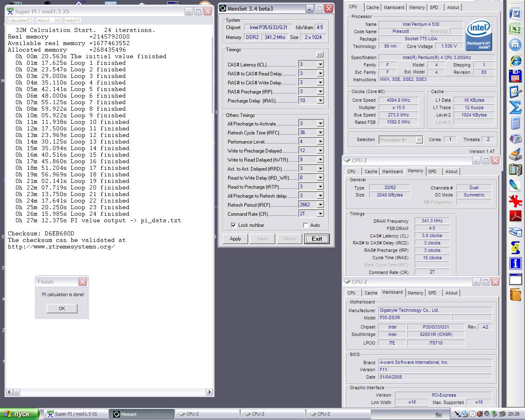The width and height of the screenshot is (525, 420).
Task: Select the About tab in bottom CPU-Z Mainboard window
Action: (451, 293)
